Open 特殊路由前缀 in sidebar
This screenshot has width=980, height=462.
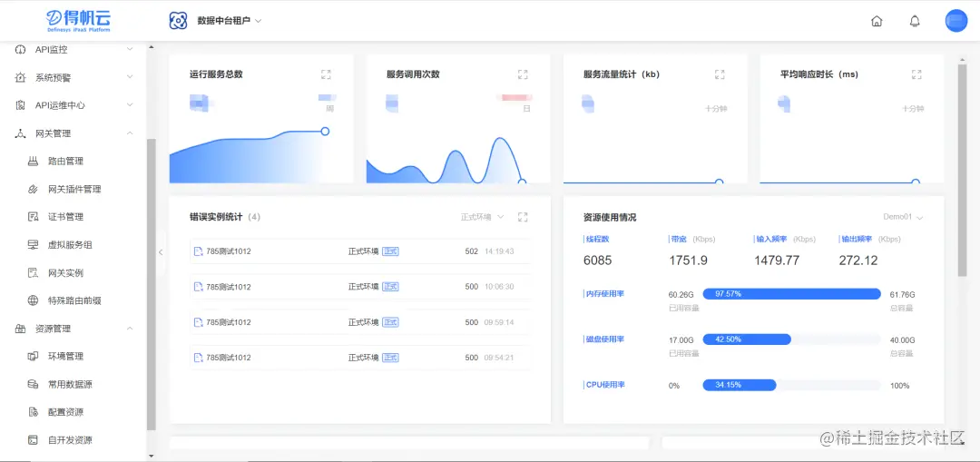pyautogui.click(x=74, y=300)
